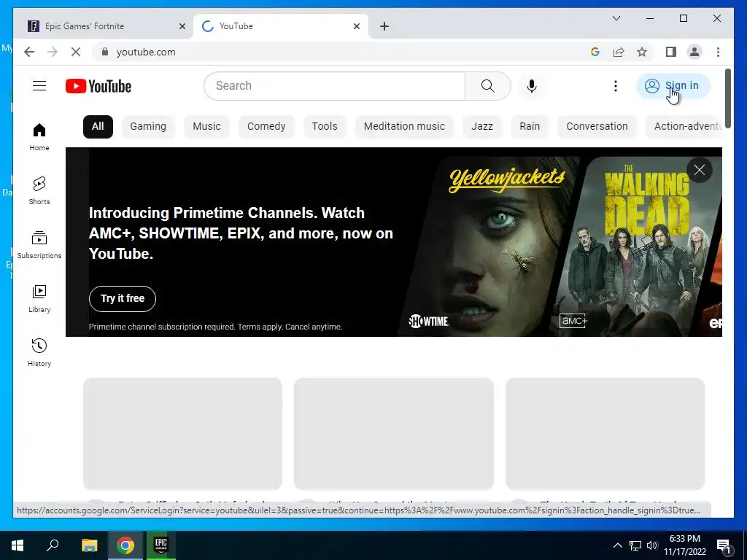Viewport: 747px width, 560px height.
Task: Close the Epic Games' Fortnite tab
Action: 182,26
